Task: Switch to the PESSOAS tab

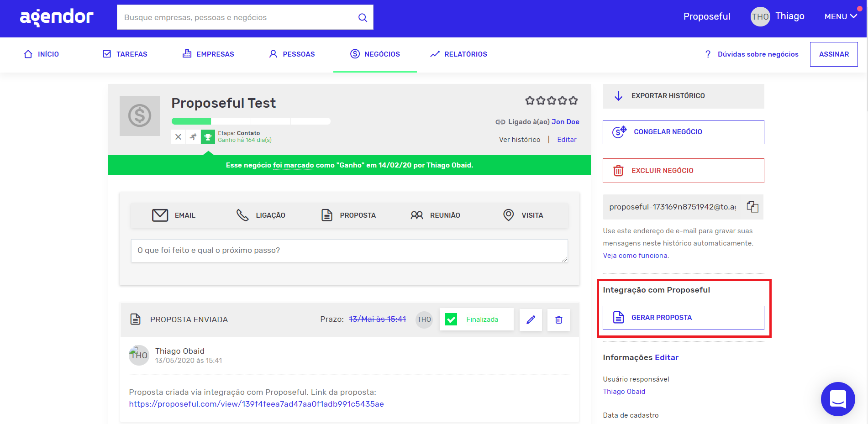Action: coord(292,54)
